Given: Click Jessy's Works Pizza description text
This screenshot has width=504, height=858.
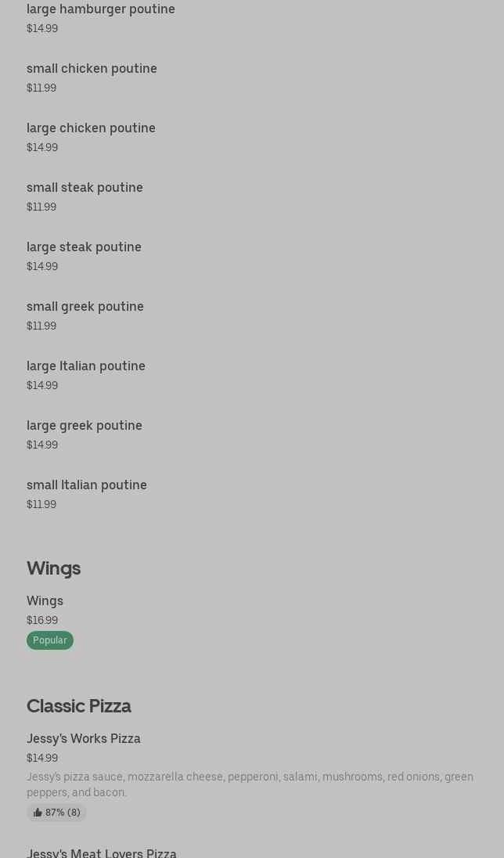Looking at the screenshot, I should pyautogui.click(x=250, y=784).
